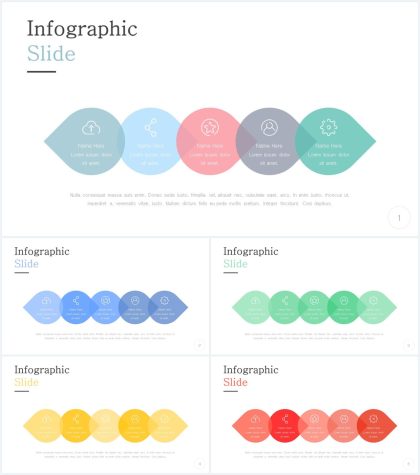Click the share icon in light blue circle
The image size is (420, 475).
(151, 128)
